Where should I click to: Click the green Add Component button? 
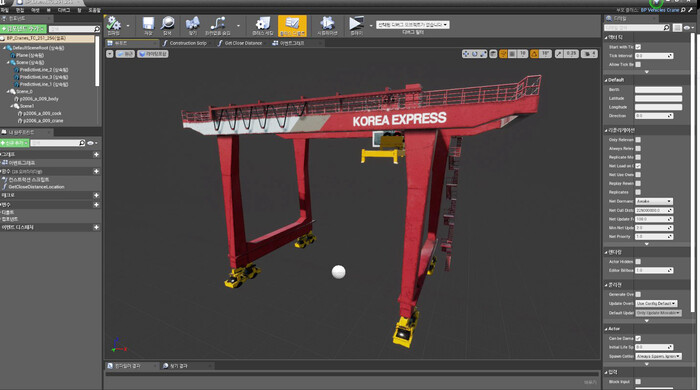[23, 29]
